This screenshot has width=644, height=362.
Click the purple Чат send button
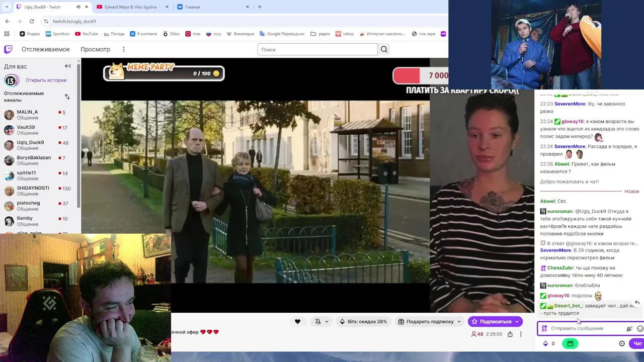pos(637,343)
